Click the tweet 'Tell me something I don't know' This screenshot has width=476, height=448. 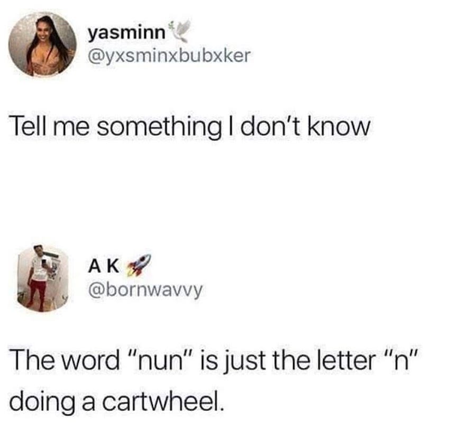190,127
